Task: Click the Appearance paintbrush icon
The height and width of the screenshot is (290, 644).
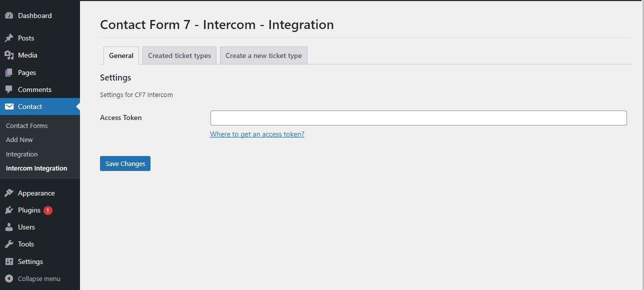Action: coord(9,193)
